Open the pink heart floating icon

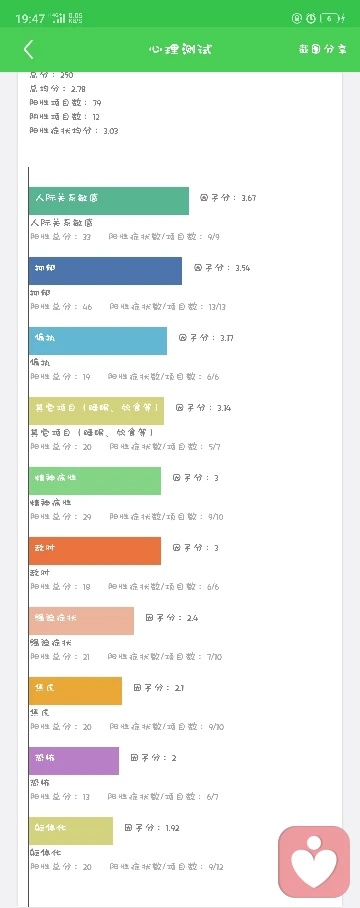[314, 862]
